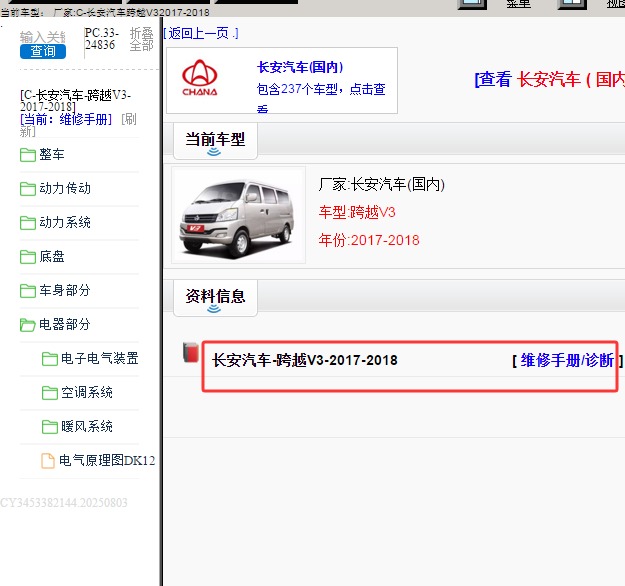Screen dimensions: 625x586
Task: Open 查看 长安汽车（国内 header link
Action: coord(549,79)
